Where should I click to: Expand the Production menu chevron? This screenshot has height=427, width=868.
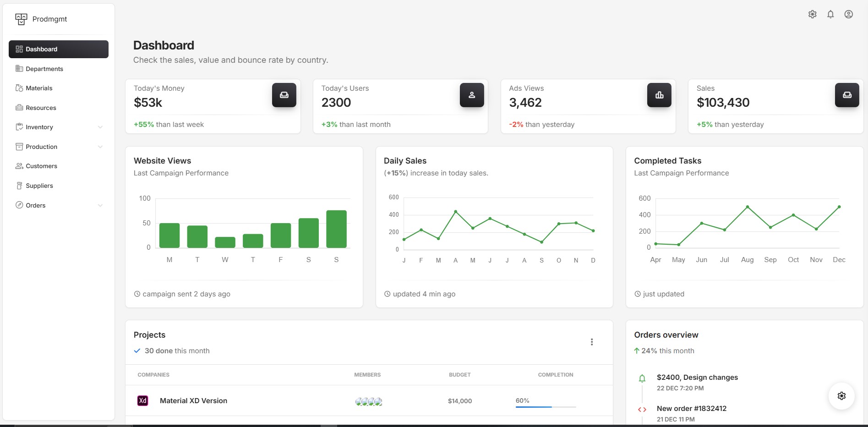point(100,147)
